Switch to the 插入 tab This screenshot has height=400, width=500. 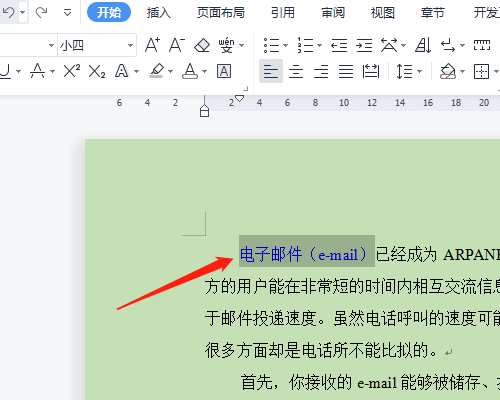(159, 13)
